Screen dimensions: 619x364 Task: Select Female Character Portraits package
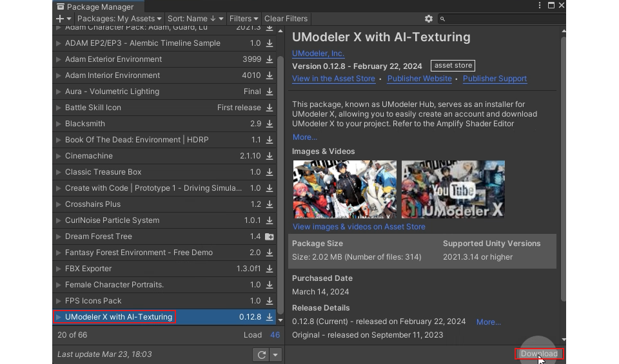[x=164, y=285]
